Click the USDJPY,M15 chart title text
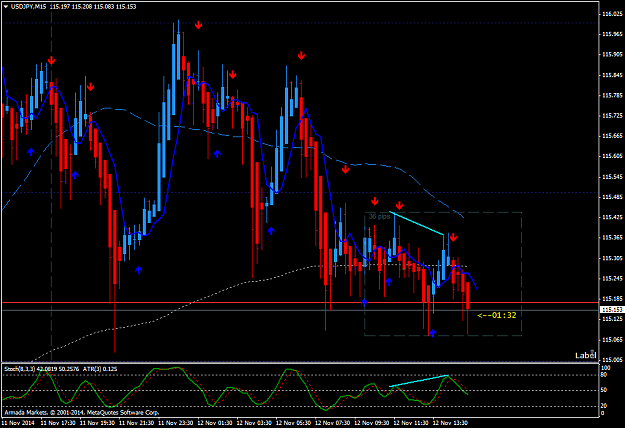 pos(29,7)
